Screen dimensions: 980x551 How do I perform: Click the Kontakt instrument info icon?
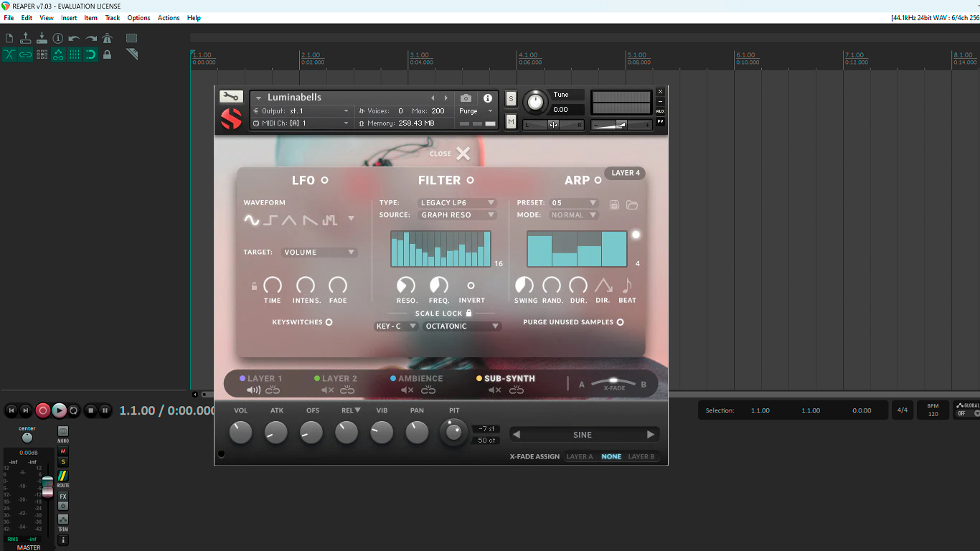tap(488, 98)
